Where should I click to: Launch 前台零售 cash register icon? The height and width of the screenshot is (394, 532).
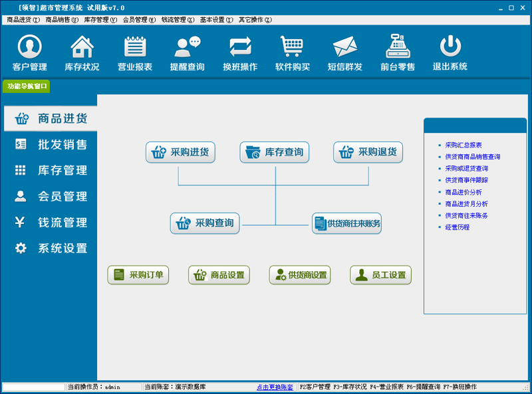point(398,52)
